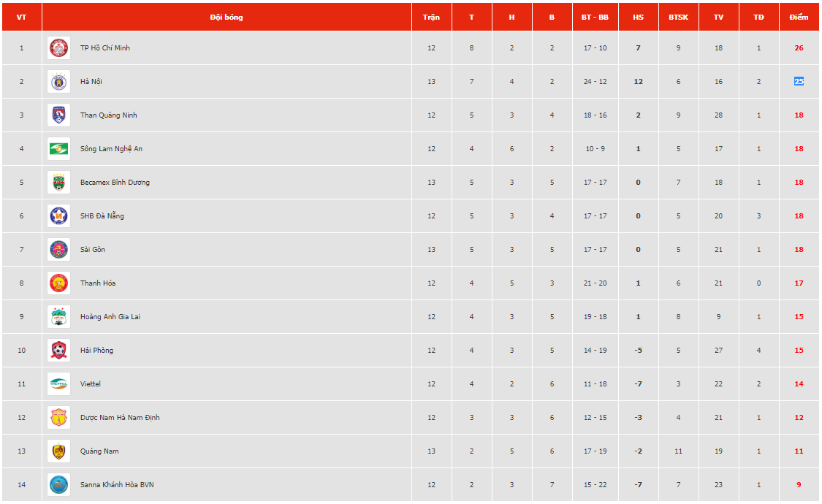Open the Dược Nam Hà Nam Định link
The width and height of the screenshot is (822, 504).
pyautogui.click(x=120, y=418)
